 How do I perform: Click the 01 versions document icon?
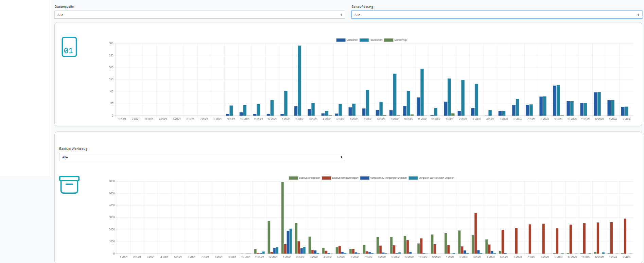69,47
